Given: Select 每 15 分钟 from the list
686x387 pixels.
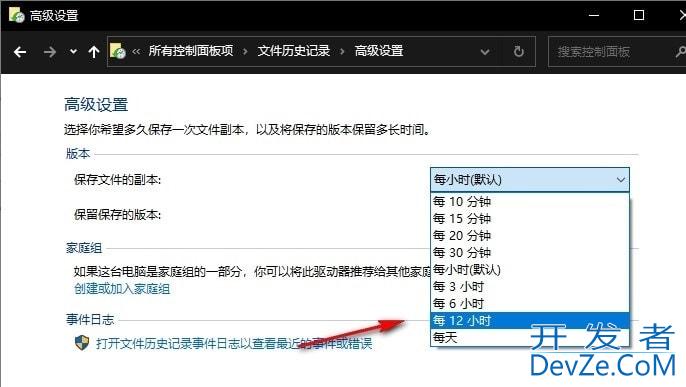Looking at the screenshot, I should pos(530,219).
